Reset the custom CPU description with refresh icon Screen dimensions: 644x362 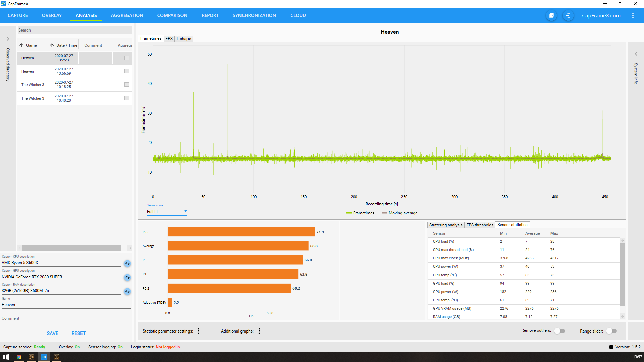pos(127,263)
